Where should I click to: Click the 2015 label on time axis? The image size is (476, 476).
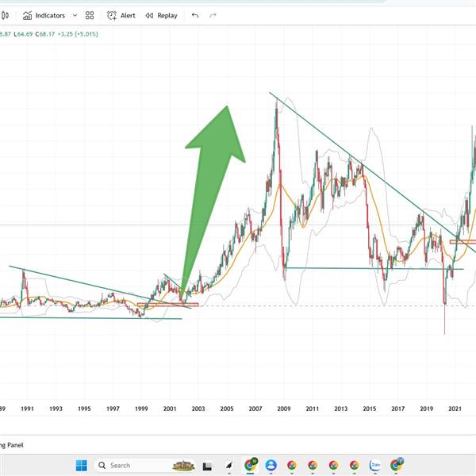pyautogui.click(x=370, y=409)
